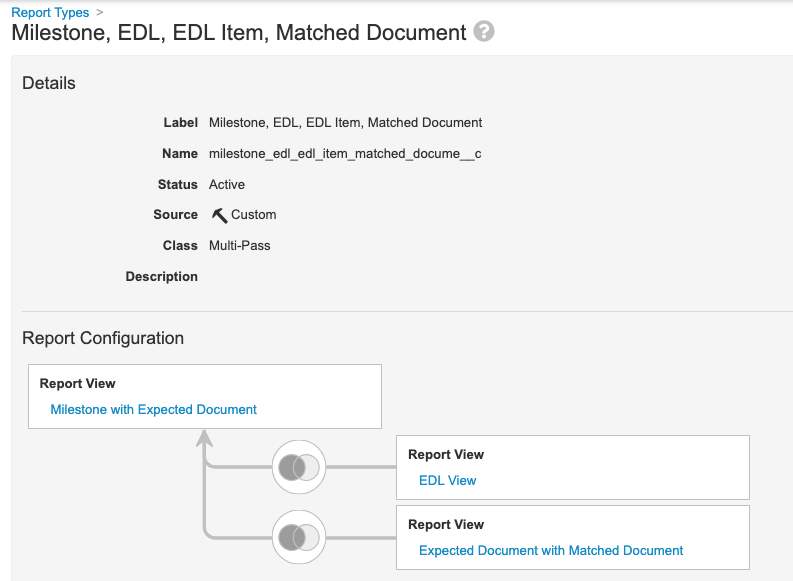Click the Active status value

pos(227,185)
